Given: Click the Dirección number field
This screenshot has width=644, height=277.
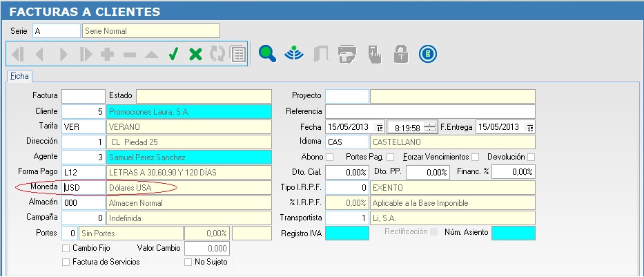Looking at the screenshot, I should (x=84, y=142).
